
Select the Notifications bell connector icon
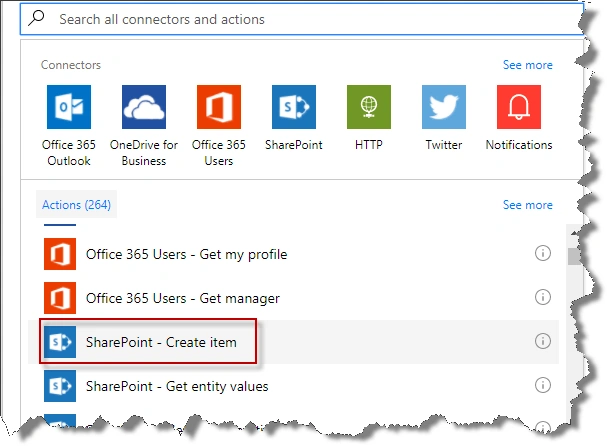point(519,107)
